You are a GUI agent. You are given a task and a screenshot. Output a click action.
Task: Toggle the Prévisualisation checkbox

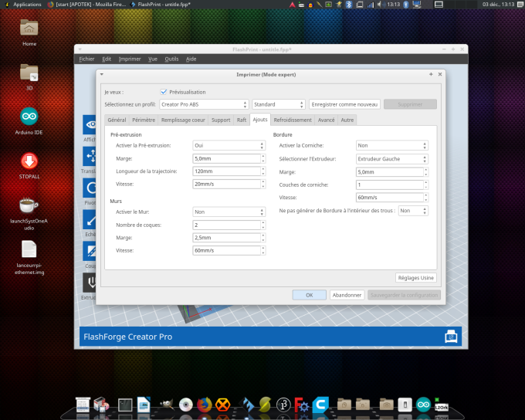pos(164,91)
